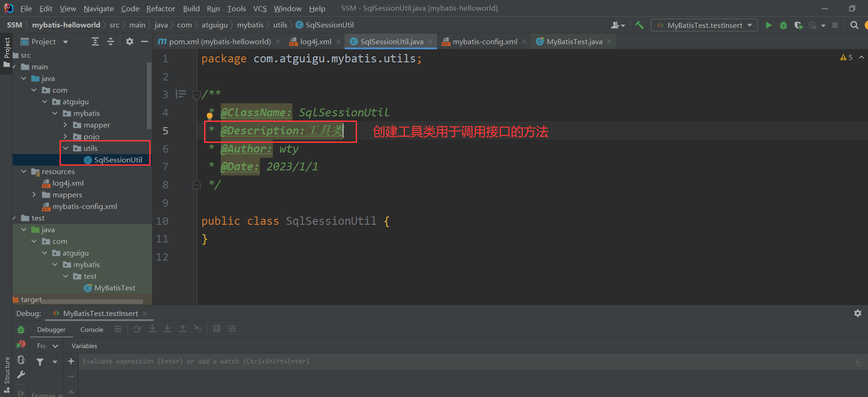Start debugging with the top toolbar bug icon
Screen dimensions: 868x397
point(783,25)
